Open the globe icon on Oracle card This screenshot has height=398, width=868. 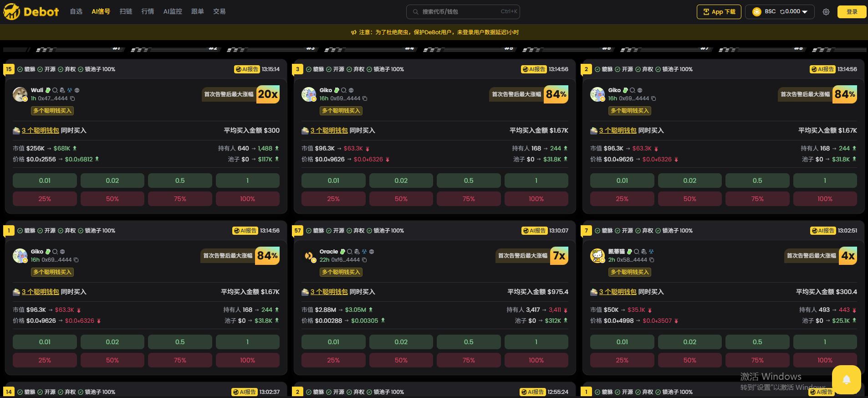pos(372,252)
